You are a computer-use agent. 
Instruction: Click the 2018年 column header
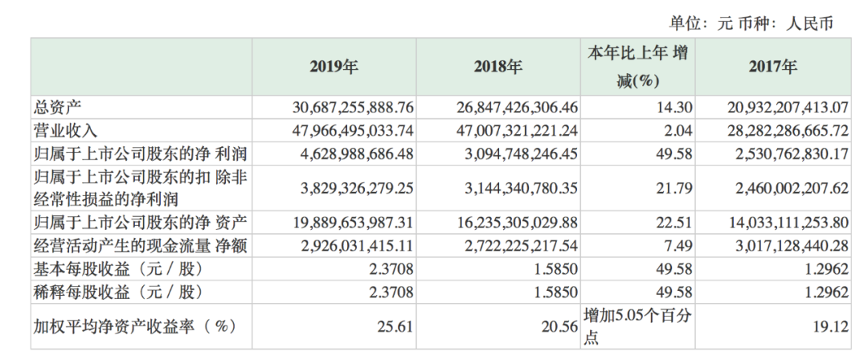pyautogui.click(x=498, y=67)
